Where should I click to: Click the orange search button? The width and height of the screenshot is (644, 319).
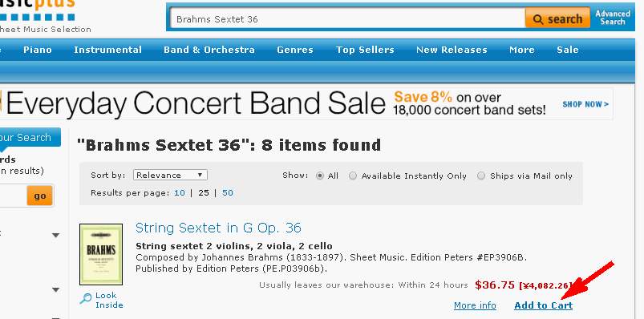pos(557,19)
